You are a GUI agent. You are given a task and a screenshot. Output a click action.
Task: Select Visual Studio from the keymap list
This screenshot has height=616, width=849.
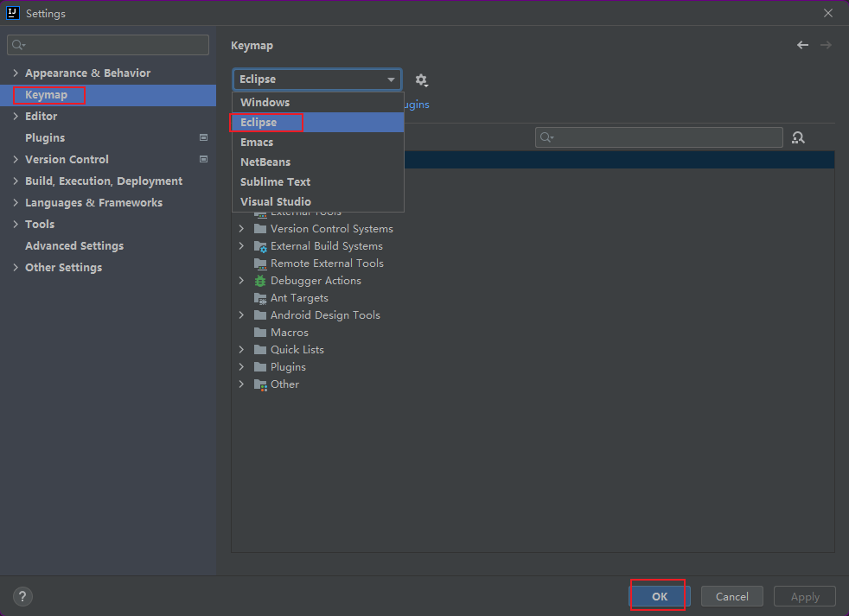tap(276, 201)
